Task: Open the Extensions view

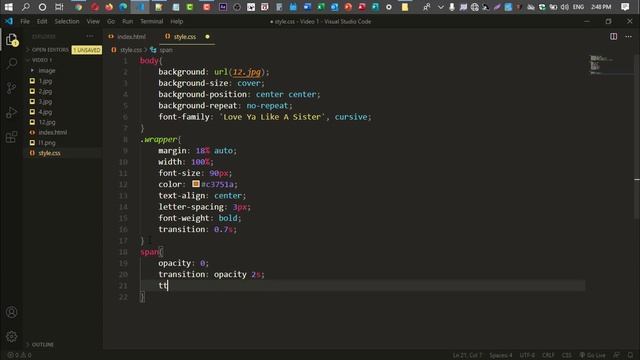Action: (11, 137)
